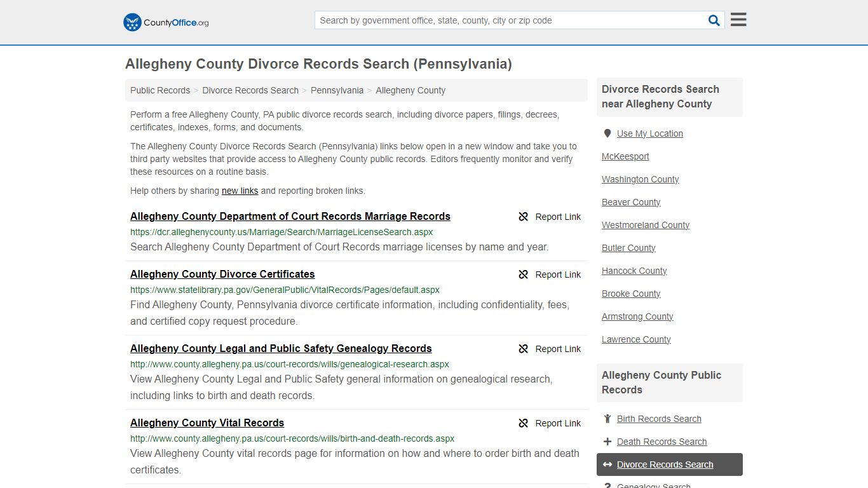Click the arrows icon beside Divorce Records Search
Screen dimensions: 868x488
coord(607,464)
